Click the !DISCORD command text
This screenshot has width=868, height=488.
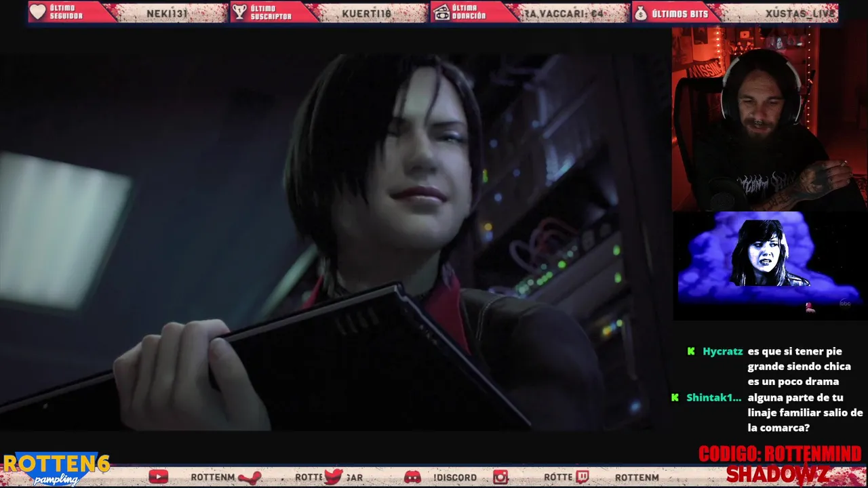(455, 477)
